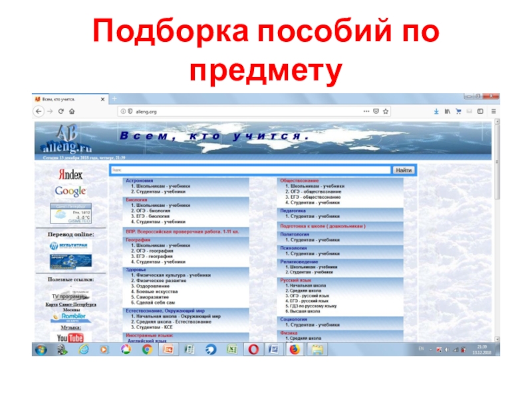Toggle the Firefox sidebar view
The image size is (532, 399).
(x=480, y=111)
